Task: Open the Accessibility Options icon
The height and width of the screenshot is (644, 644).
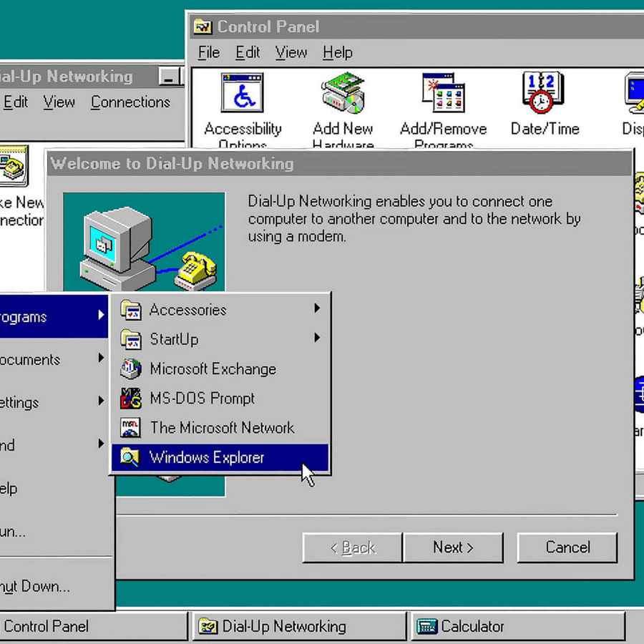Action: click(x=242, y=93)
